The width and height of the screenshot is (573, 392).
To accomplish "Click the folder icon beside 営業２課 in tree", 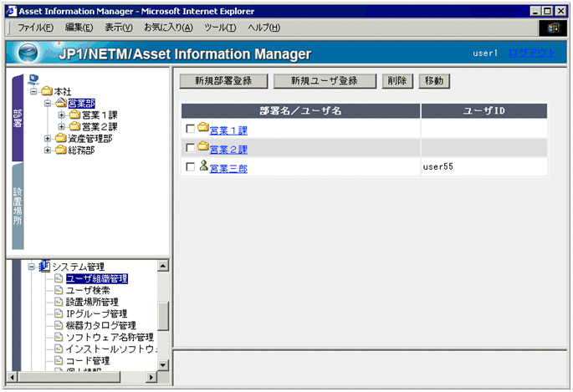I will point(75,126).
